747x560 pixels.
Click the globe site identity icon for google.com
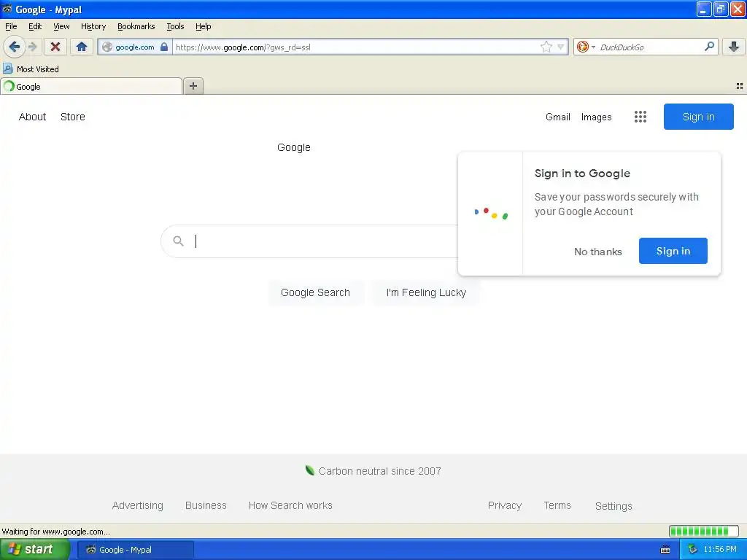coord(108,47)
